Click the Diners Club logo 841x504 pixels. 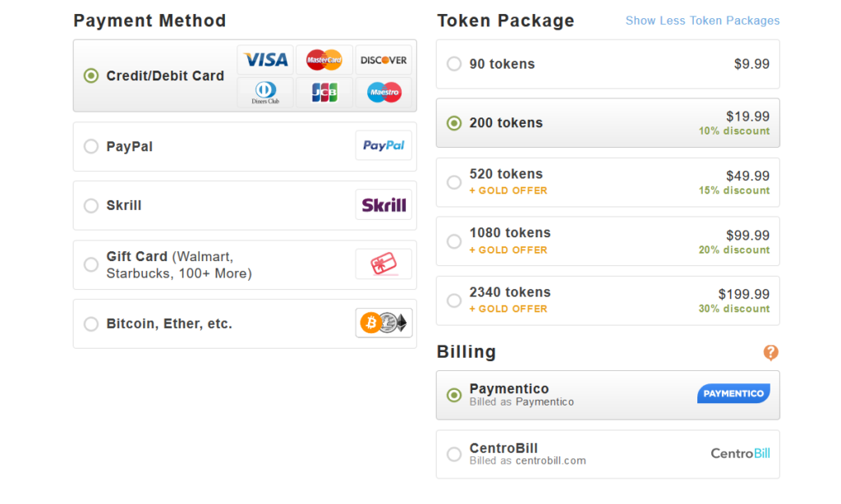(265, 92)
